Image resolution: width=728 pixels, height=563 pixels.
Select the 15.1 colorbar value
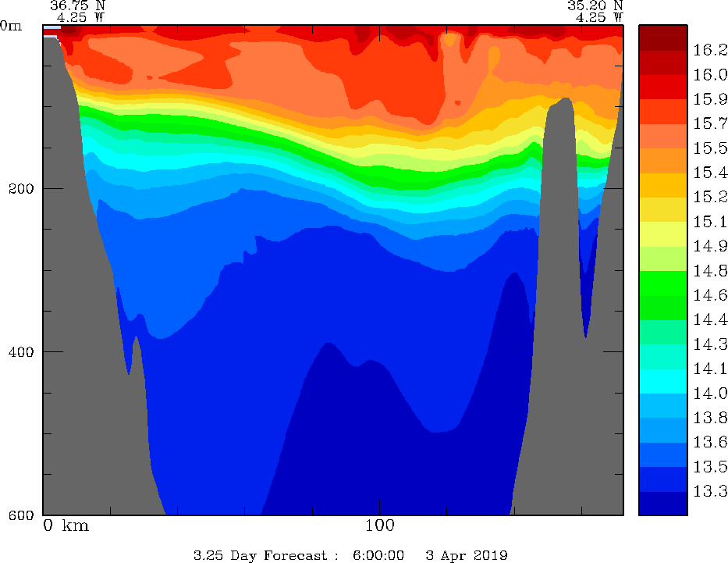(x=710, y=222)
